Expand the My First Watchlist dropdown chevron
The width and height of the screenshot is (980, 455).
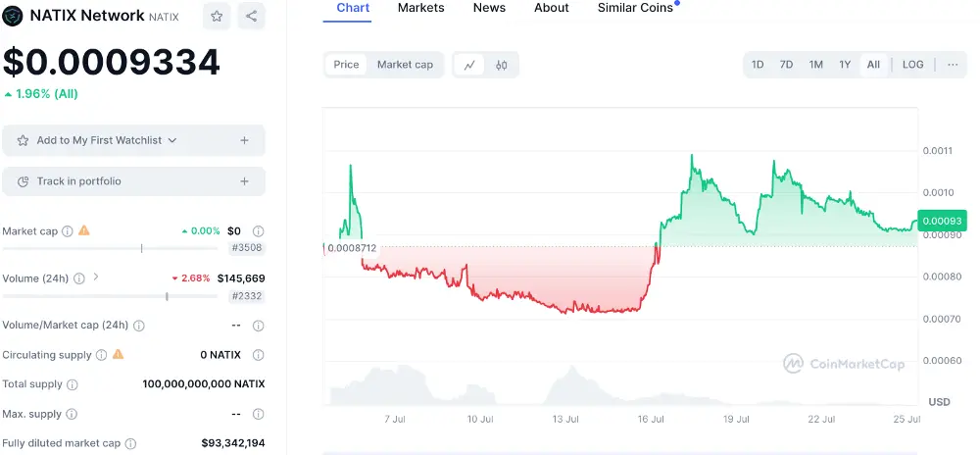[x=172, y=140]
